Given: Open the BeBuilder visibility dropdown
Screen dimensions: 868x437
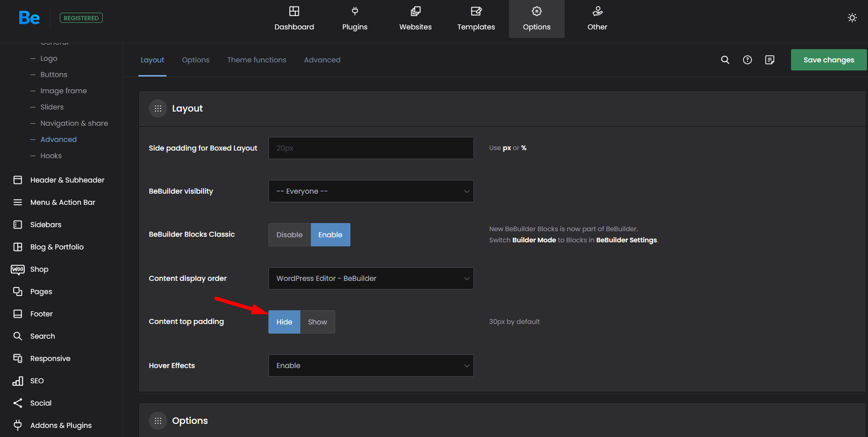Looking at the screenshot, I should tap(371, 191).
